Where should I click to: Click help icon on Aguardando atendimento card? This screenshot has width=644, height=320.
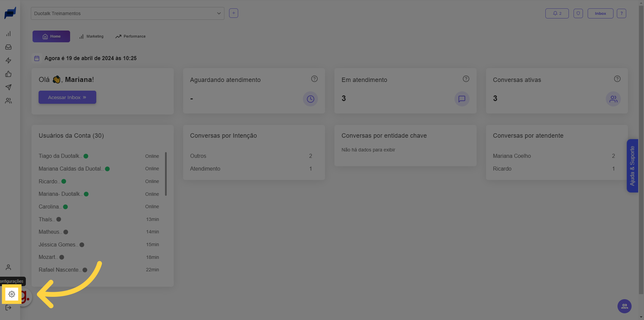coord(314,79)
